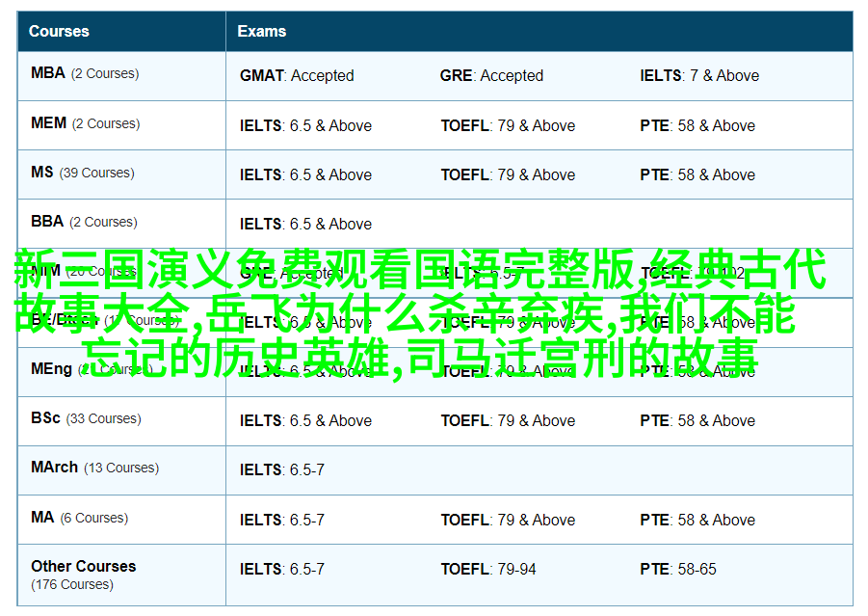Select the "BSc (33 Courses)" cell
Image resolution: width=868 pixels, height=616 pixels.
[121, 421]
